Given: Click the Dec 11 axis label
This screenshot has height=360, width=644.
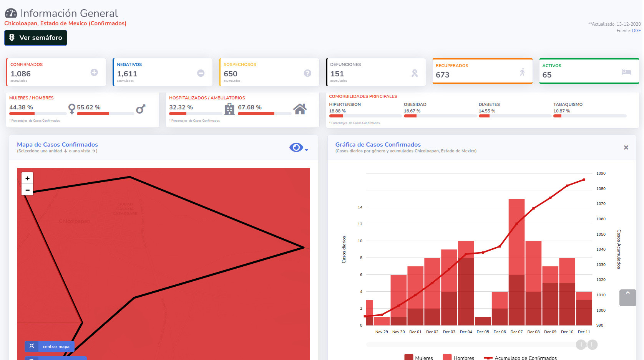Looking at the screenshot, I should coord(584,332).
